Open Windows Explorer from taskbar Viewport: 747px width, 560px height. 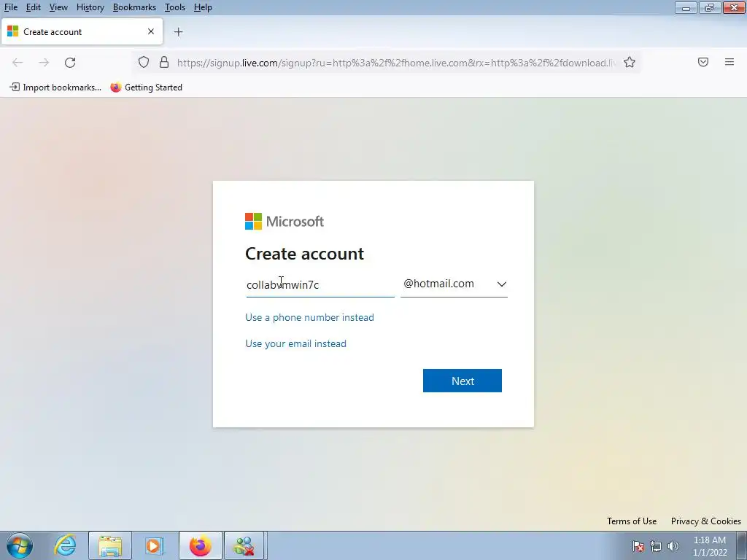tap(110, 545)
